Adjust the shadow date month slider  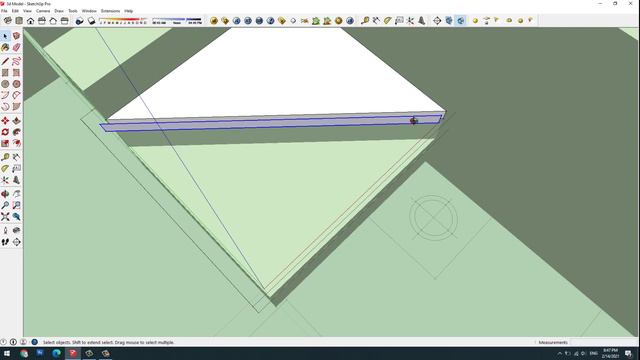pos(123,20)
